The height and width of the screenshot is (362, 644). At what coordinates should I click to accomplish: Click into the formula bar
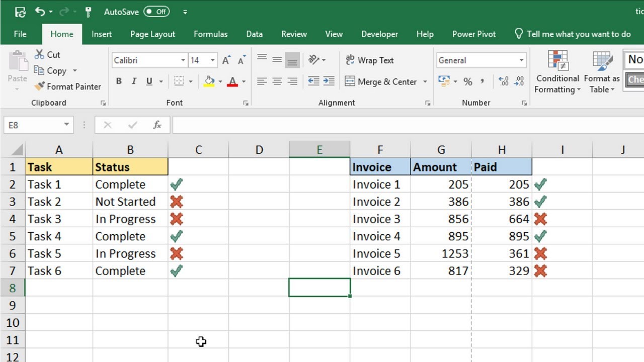tap(408, 125)
